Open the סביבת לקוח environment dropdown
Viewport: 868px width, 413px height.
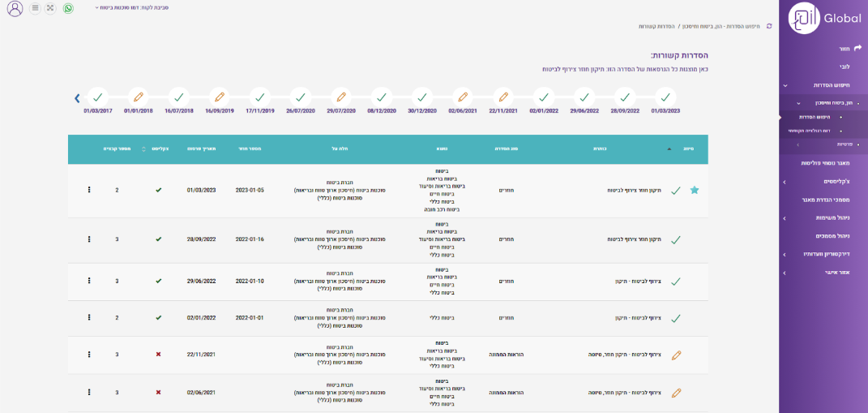(124, 7)
